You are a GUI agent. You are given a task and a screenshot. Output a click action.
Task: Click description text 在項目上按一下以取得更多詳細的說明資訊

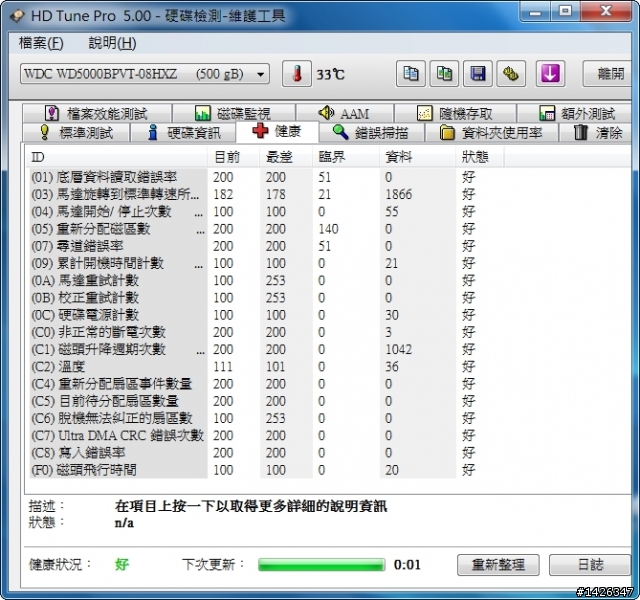(251, 506)
